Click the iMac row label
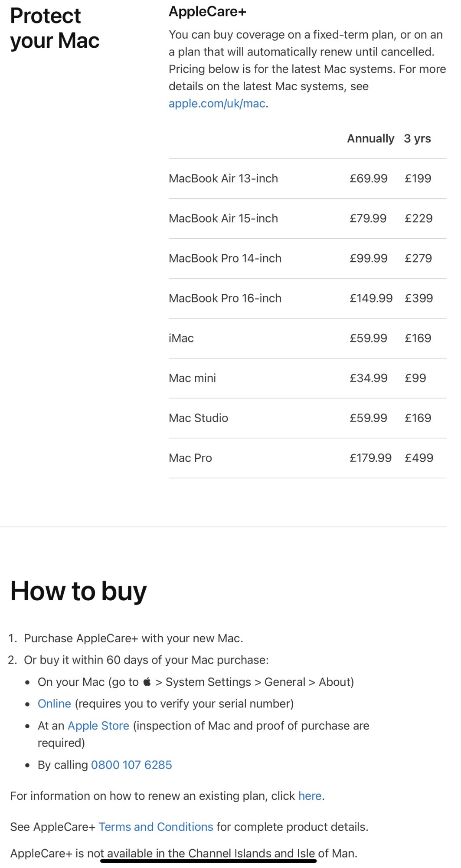Screen dimensions: 461x868 pos(181,338)
